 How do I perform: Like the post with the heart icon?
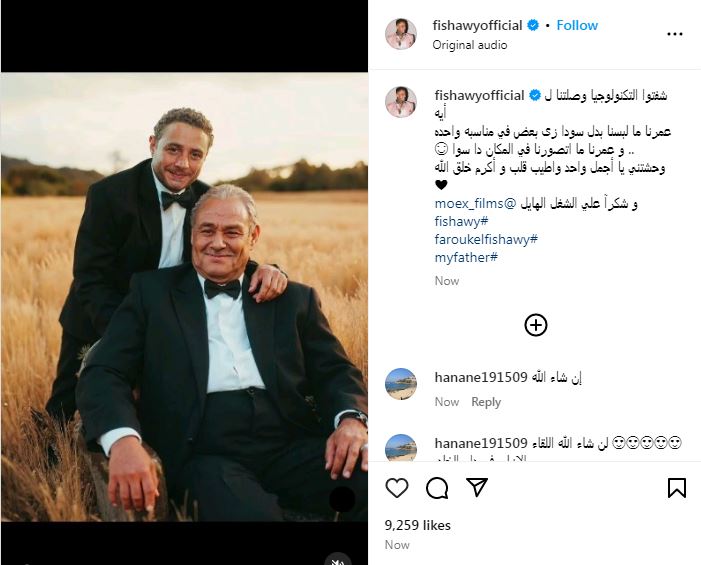tap(397, 488)
